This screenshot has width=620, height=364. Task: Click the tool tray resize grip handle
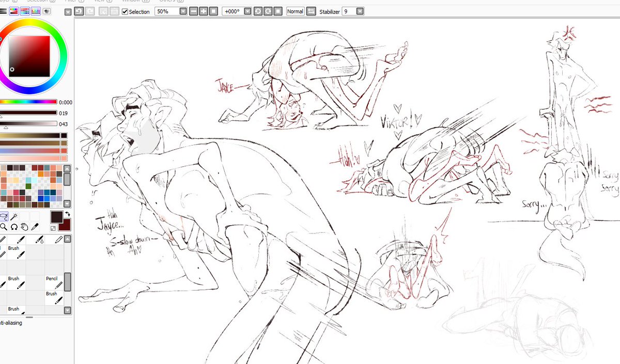coord(29,317)
